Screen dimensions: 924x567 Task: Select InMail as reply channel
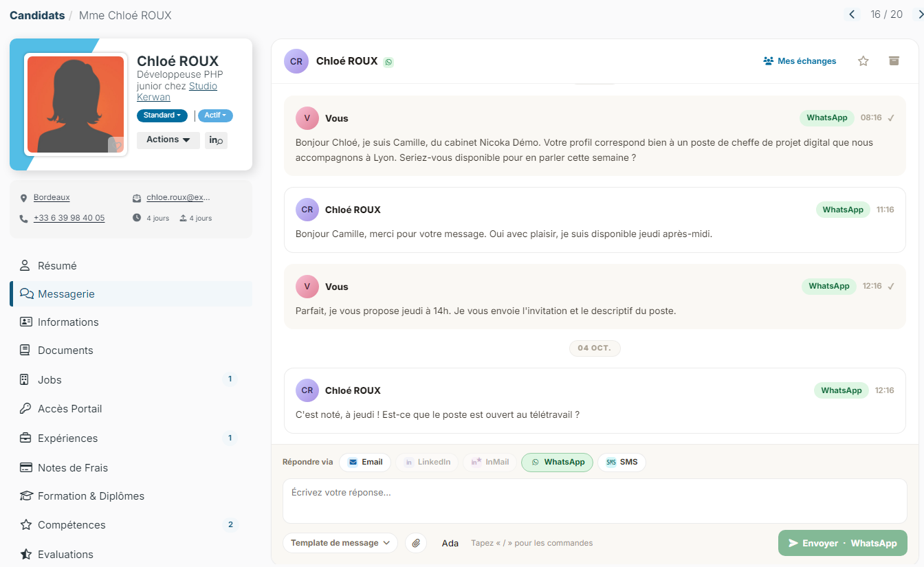pos(489,463)
